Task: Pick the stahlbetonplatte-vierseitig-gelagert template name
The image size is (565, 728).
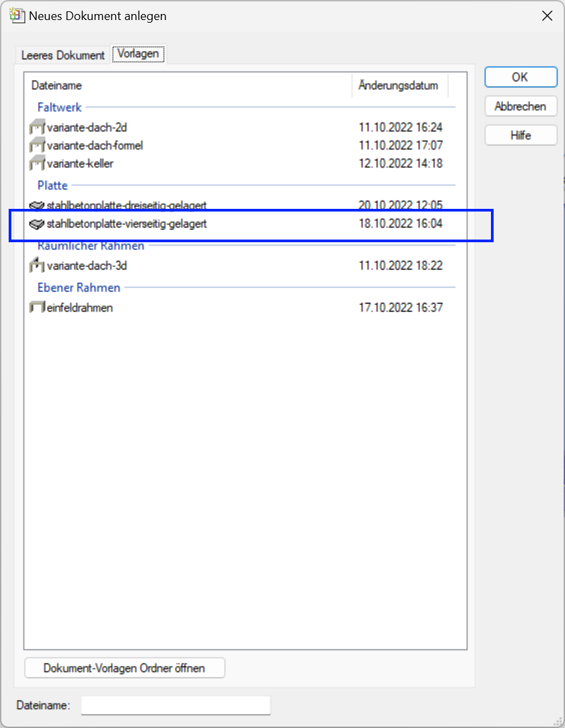Action: click(127, 224)
